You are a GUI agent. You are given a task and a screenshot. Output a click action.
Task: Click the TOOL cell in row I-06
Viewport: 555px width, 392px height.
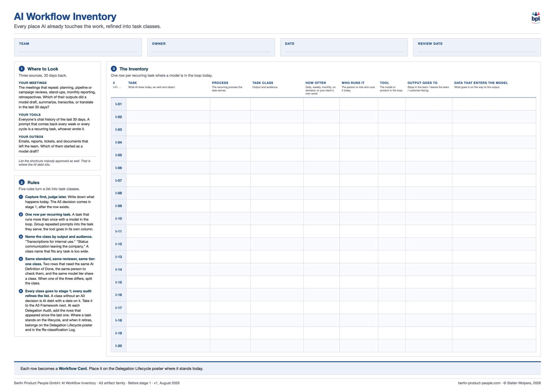click(392, 168)
